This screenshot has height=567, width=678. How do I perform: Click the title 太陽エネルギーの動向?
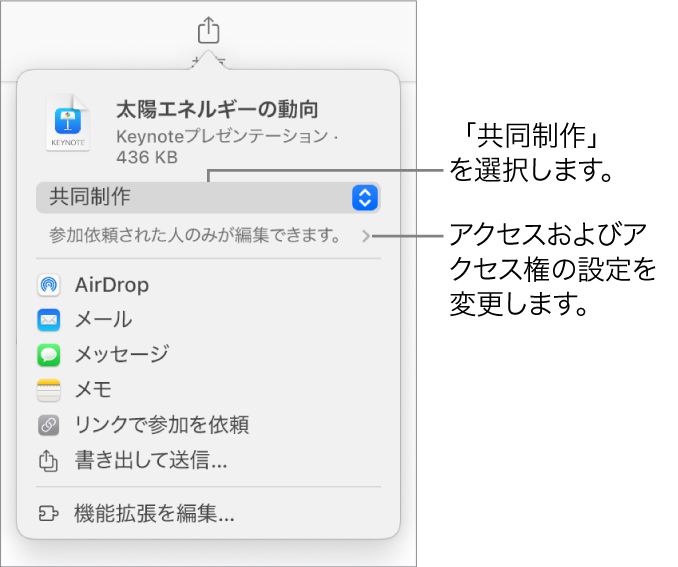click(217, 109)
